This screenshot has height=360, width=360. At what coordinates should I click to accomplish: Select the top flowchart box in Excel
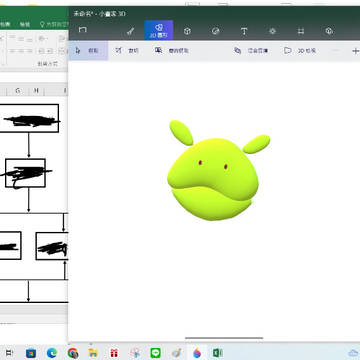tap(29, 118)
